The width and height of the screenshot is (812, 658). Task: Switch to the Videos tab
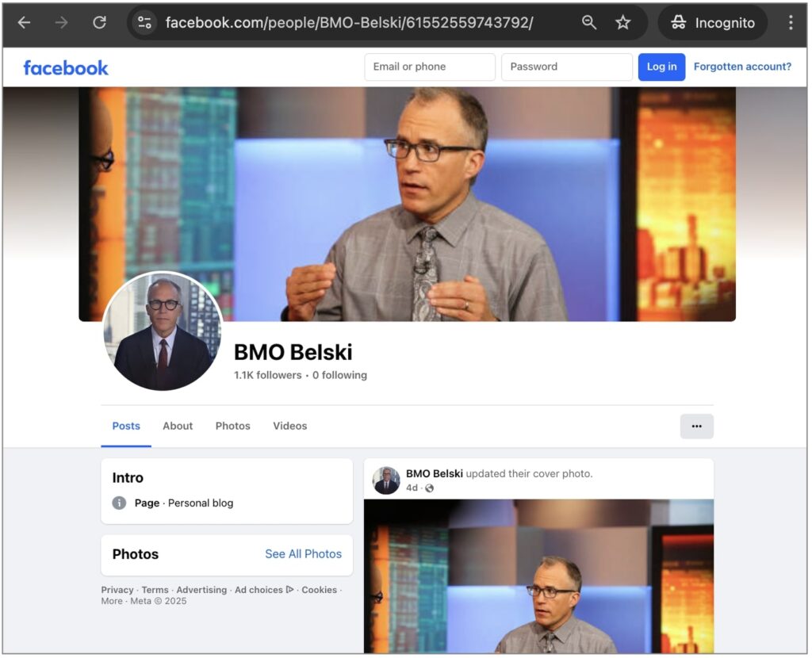(x=289, y=426)
